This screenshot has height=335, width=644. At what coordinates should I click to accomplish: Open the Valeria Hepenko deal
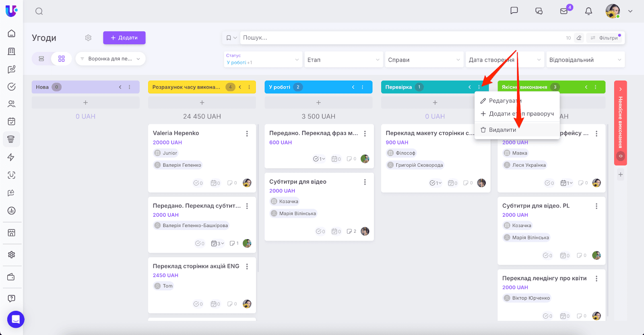point(176,133)
